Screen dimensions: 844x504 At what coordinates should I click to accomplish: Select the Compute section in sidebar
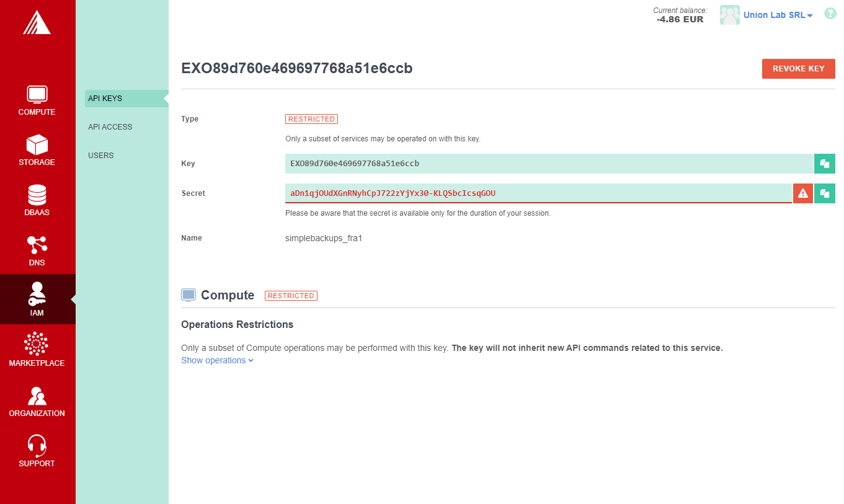pos(37,100)
